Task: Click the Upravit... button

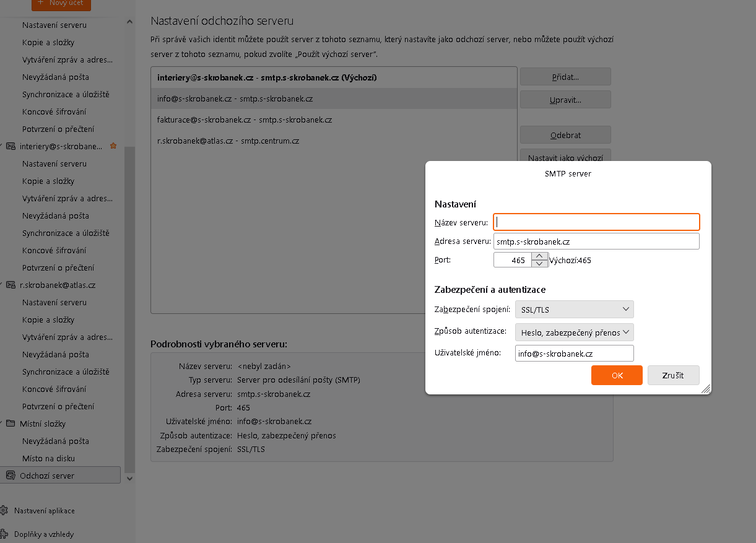Action: tap(565, 100)
